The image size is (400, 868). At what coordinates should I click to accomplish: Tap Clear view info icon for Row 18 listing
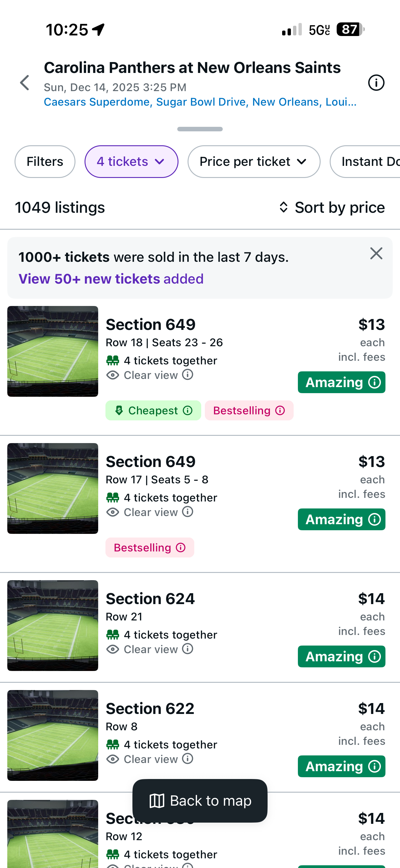[188, 374]
